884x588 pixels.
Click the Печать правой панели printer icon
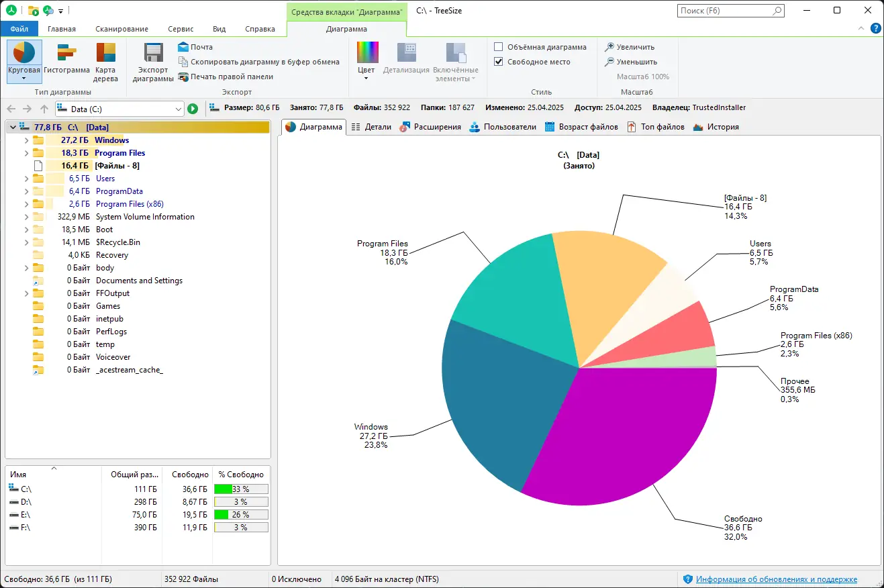coord(183,77)
